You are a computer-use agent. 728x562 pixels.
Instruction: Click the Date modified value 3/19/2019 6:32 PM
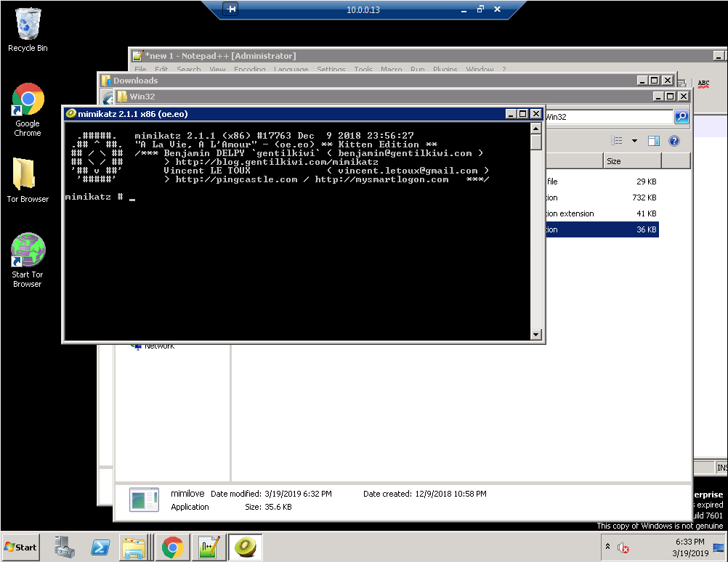(298, 494)
